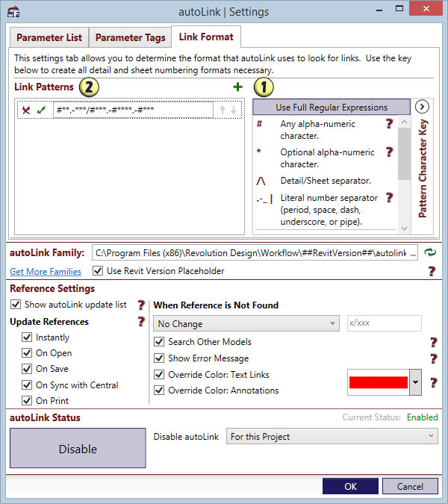Open the Get More Families link
This screenshot has width=448, height=504.
46,272
